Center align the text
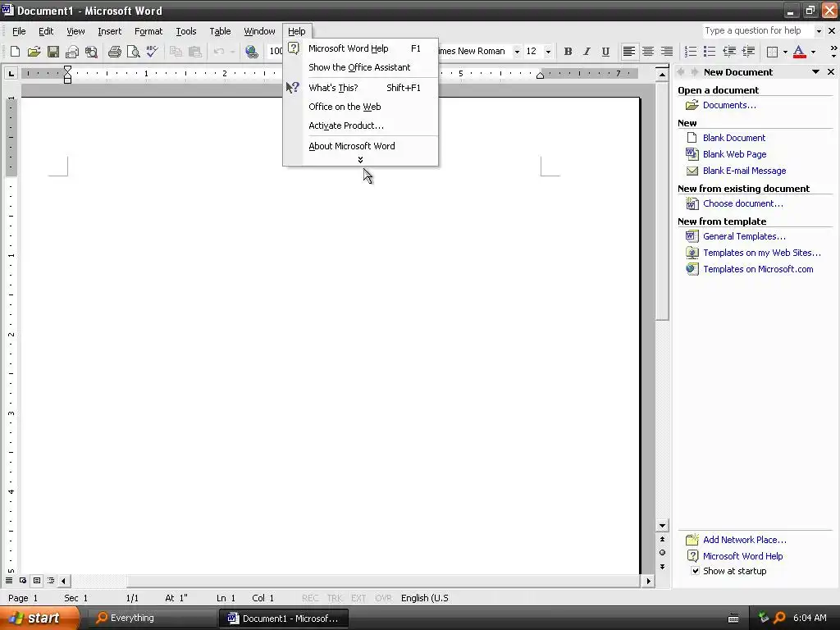The width and height of the screenshot is (840, 630). (x=648, y=52)
